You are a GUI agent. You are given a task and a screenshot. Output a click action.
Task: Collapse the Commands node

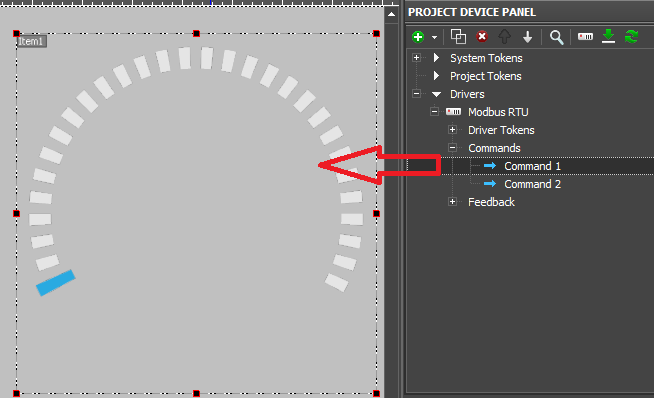point(453,148)
